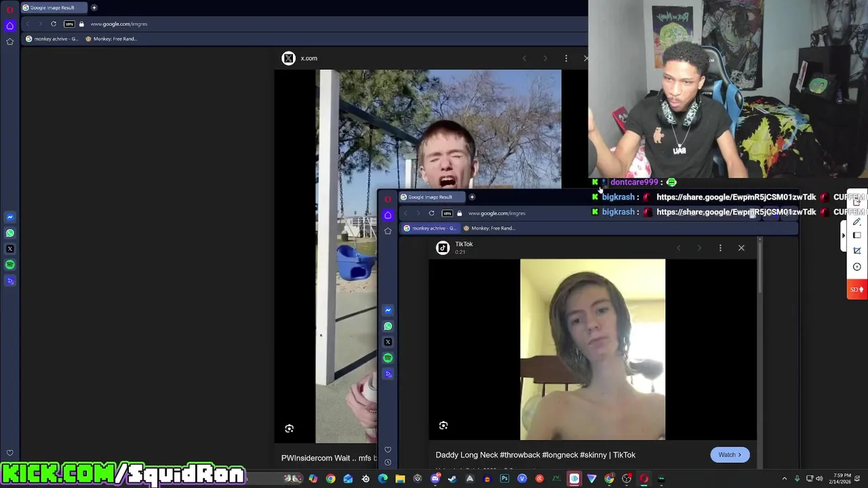
Task: Toggle VPN badge in background window
Action: tap(69, 24)
